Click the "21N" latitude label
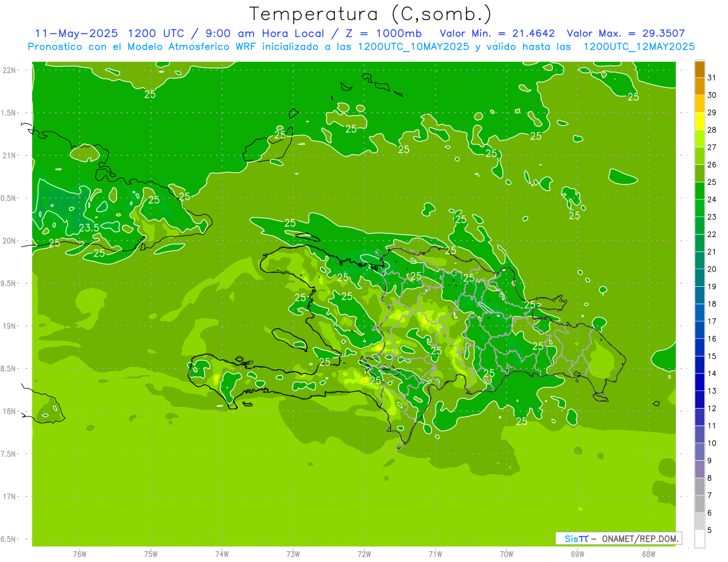 click(10, 155)
